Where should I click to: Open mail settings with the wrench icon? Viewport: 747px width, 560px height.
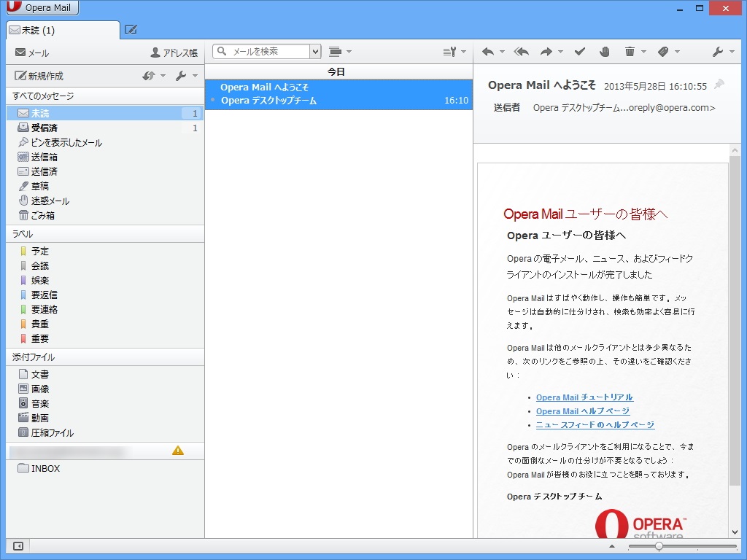719,52
